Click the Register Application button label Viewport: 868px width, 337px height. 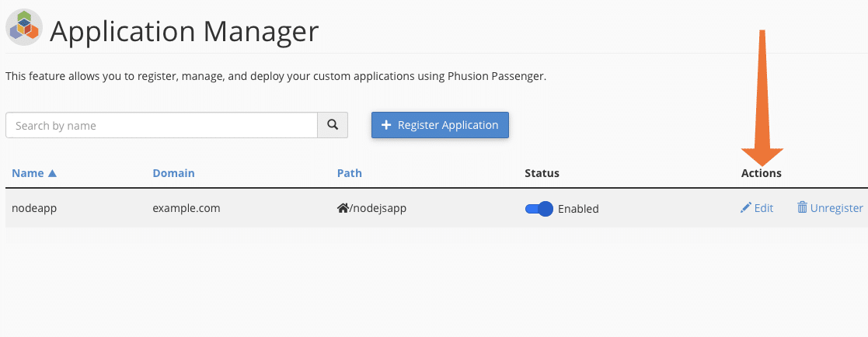448,125
